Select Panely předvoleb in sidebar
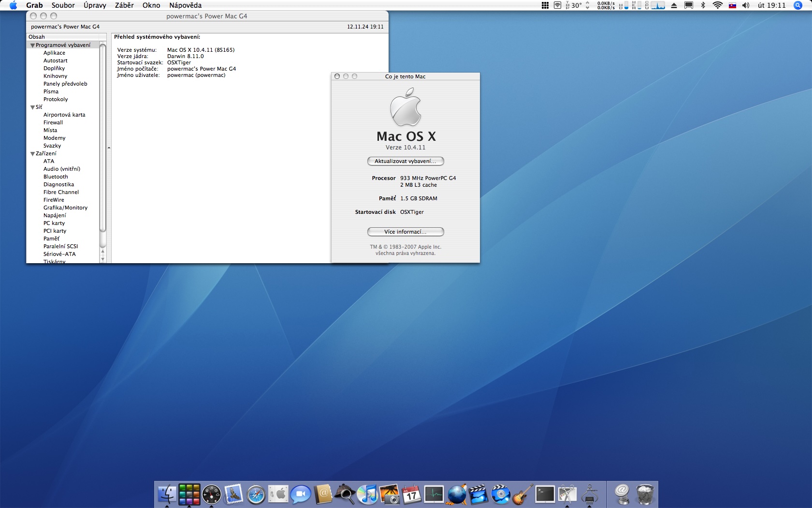This screenshot has height=508, width=812. (65, 84)
